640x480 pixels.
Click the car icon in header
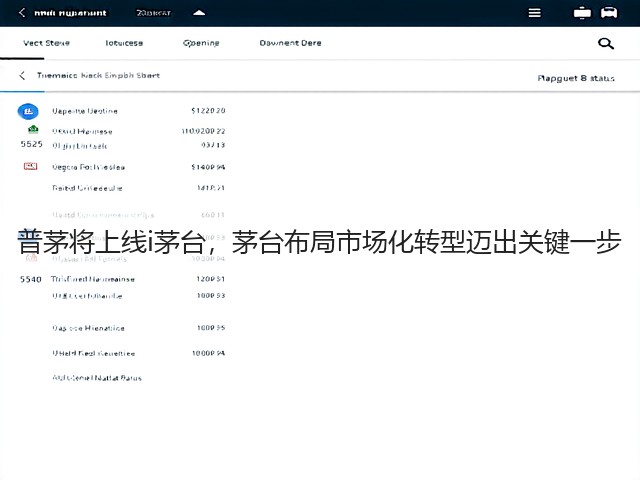[x=609, y=13]
